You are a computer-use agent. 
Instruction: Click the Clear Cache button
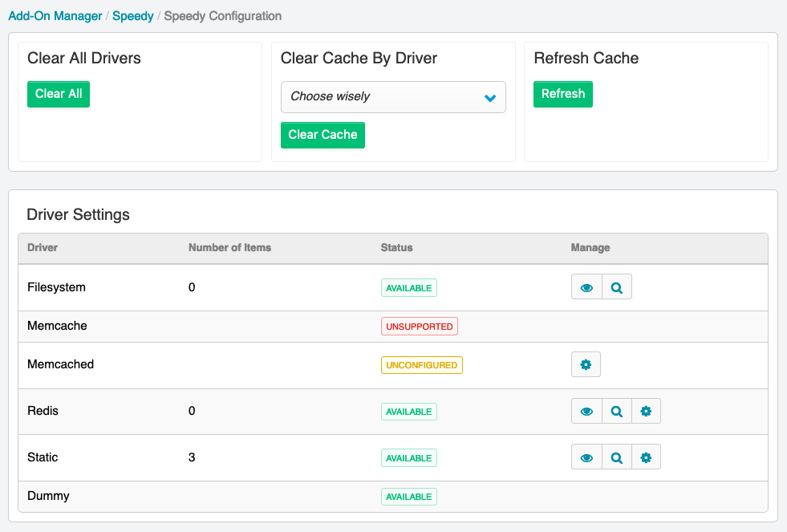[323, 135]
